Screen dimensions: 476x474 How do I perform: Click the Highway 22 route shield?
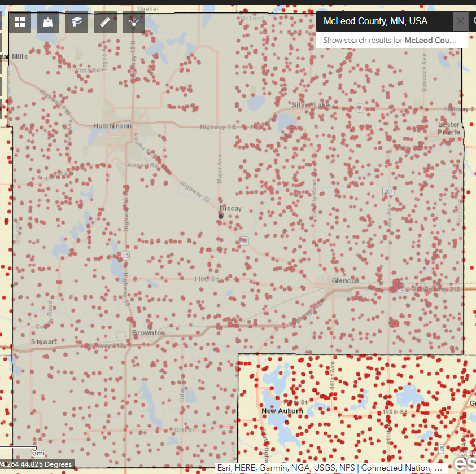[x=244, y=241]
